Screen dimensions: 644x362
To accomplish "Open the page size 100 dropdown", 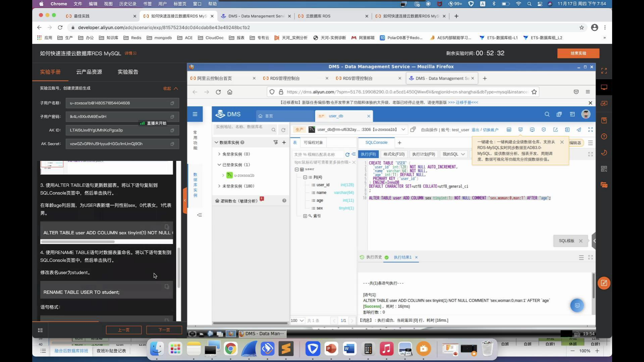I will [297, 321].
